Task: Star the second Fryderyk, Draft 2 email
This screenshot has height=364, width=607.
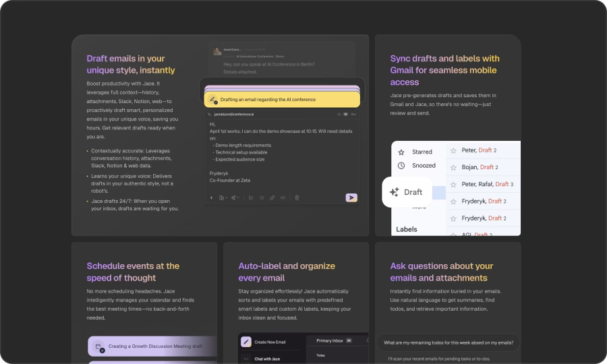Action: click(x=453, y=218)
